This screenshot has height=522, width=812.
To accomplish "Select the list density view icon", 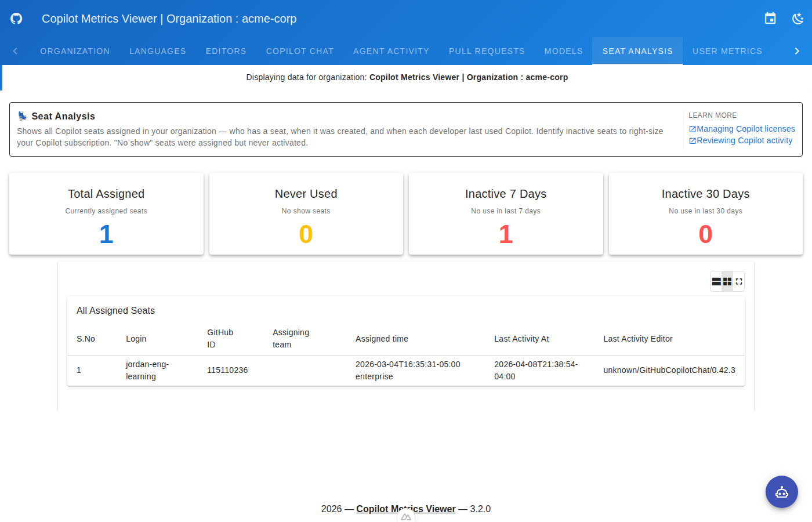I will 716,281.
